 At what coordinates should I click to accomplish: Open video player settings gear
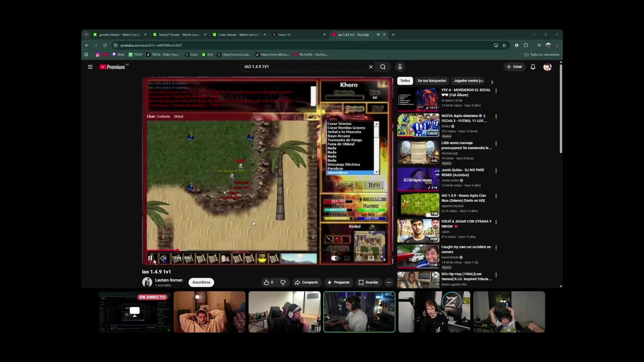(359, 258)
